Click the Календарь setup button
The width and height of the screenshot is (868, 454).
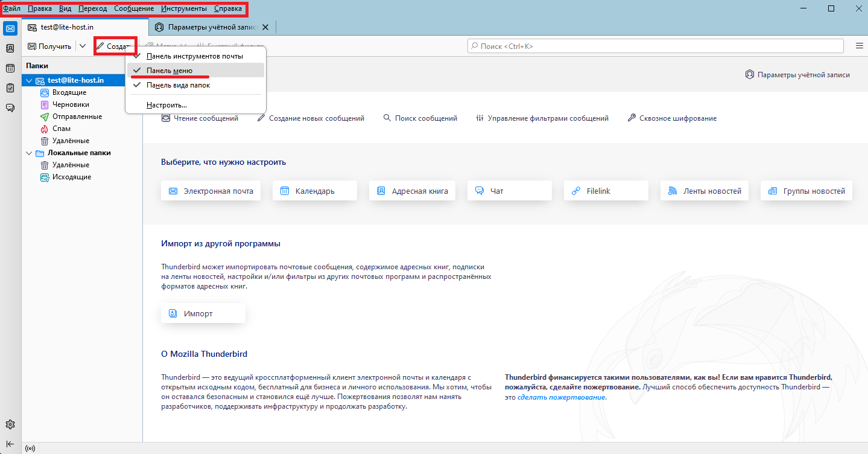(315, 191)
